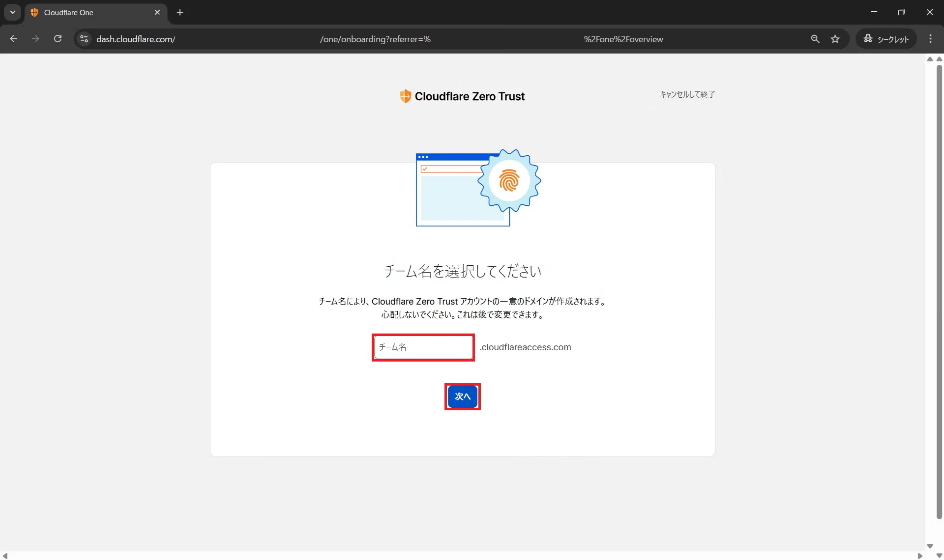Click the browser forward arrow
Screen dimensions: 944x560
pos(35,39)
